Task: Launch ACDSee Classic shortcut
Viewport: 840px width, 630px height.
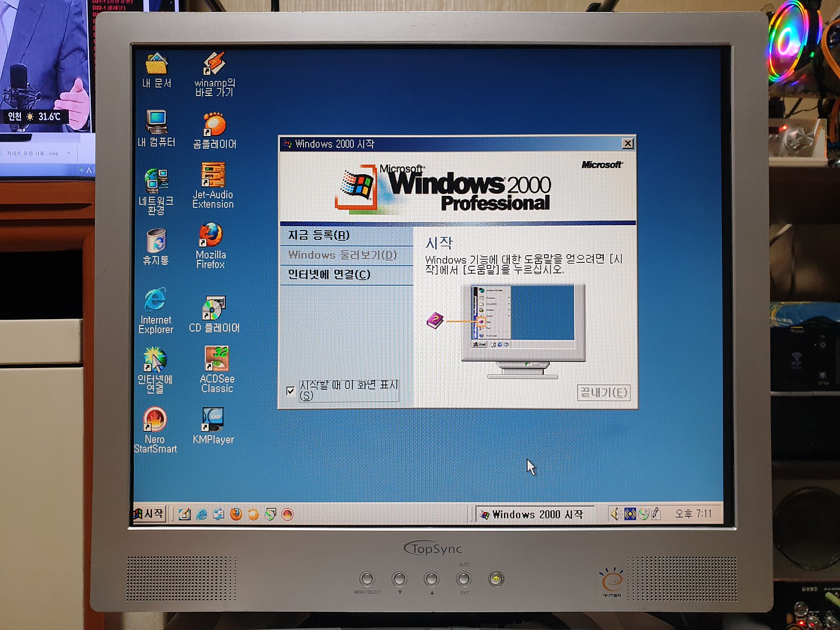Action: pos(217,369)
